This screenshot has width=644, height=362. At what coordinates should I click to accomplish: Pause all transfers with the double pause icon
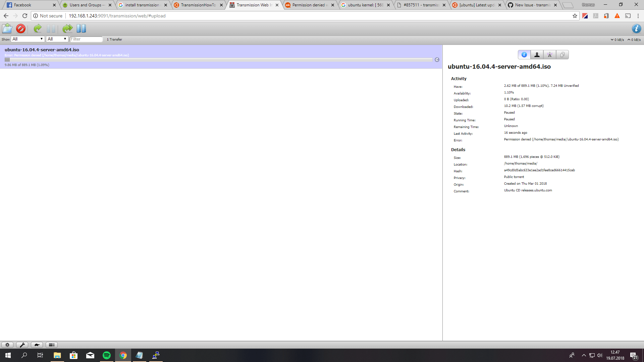81,28
